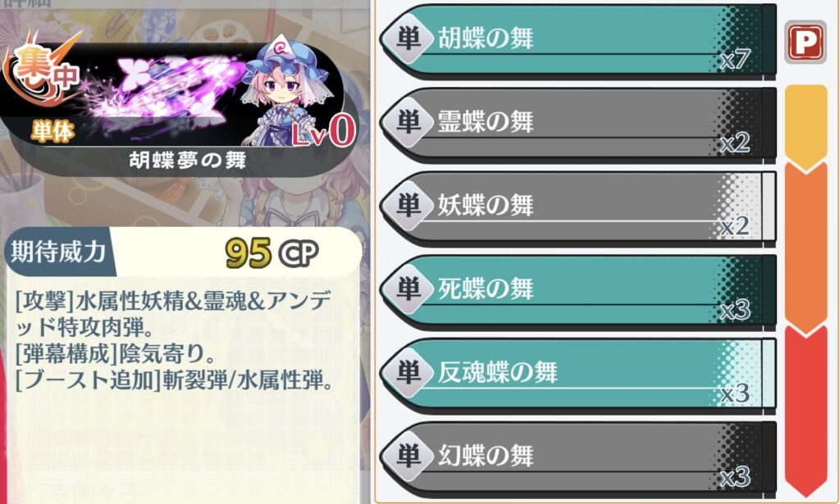840x504 pixels.
Task: Click the red P power icon
Action: (x=806, y=43)
